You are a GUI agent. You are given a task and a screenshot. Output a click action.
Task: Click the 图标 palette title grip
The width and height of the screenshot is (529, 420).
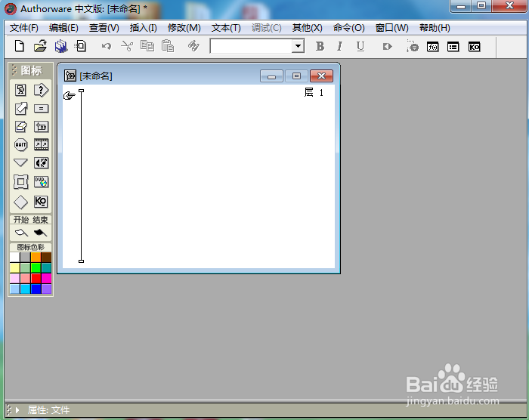coord(14,70)
